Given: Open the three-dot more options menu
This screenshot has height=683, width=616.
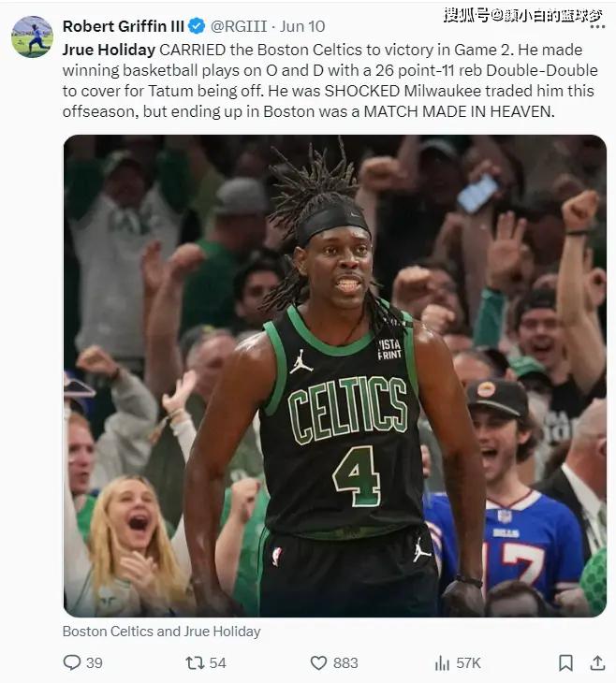Looking at the screenshot, I should (x=597, y=27).
